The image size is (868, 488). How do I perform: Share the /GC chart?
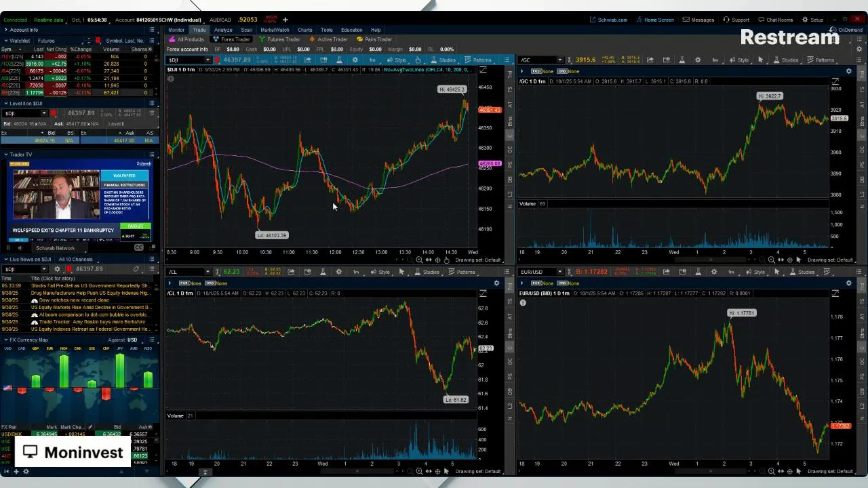650,60
